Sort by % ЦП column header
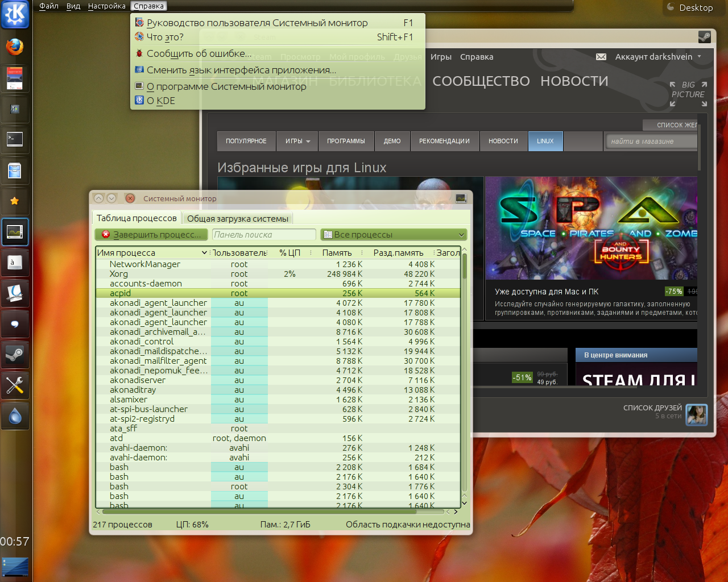This screenshot has width=728, height=582. coord(289,253)
